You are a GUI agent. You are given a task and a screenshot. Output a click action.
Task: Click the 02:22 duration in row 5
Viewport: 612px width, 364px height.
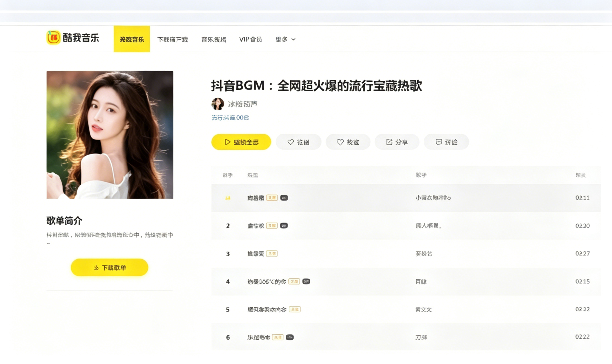(582, 309)
